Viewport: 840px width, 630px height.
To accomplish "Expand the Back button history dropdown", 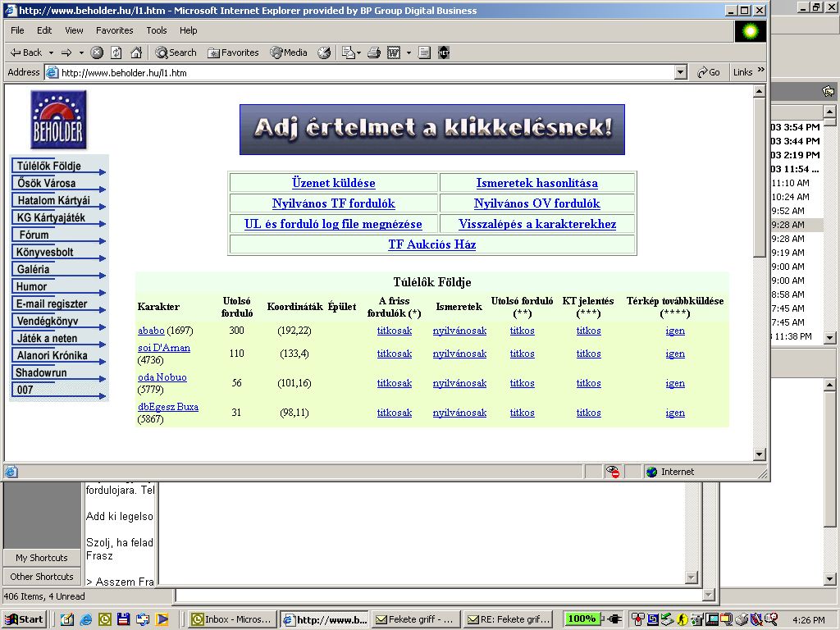I will [51, 52].
